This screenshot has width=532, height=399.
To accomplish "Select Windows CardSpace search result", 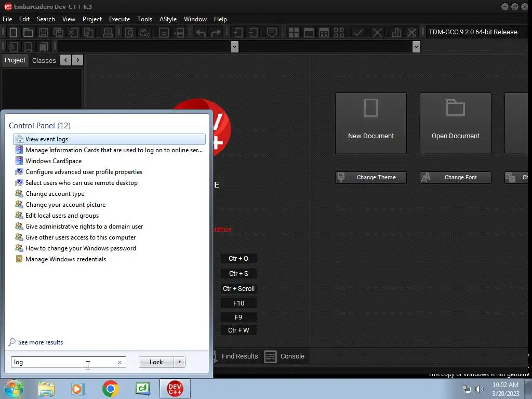I will click(109, 161).
